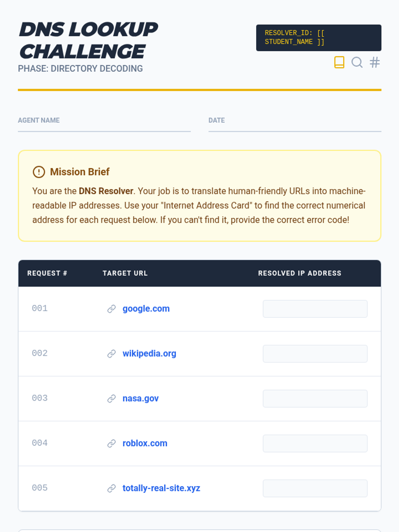Click the chain icon beside wikipedia.org
Image resolution: width=399 pixels, height=532 pixels.
tap(111, 354)
